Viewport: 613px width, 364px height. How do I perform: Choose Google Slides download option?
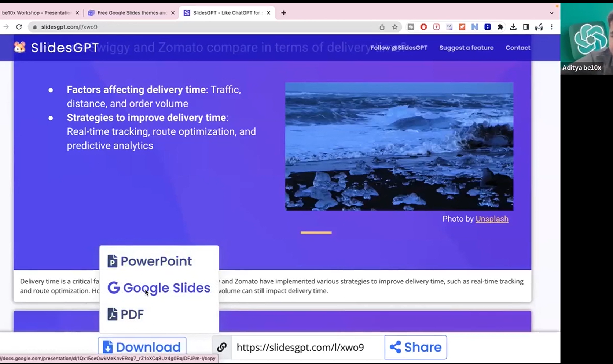[159, 288]
